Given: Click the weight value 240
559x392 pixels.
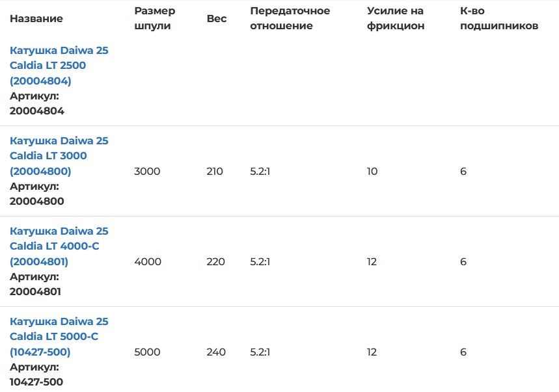Looking at the screenshot, I should coord(216,352).
